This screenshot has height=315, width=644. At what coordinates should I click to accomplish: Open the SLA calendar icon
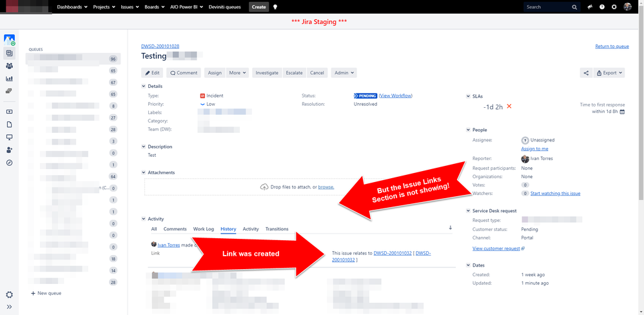(622, 112)
